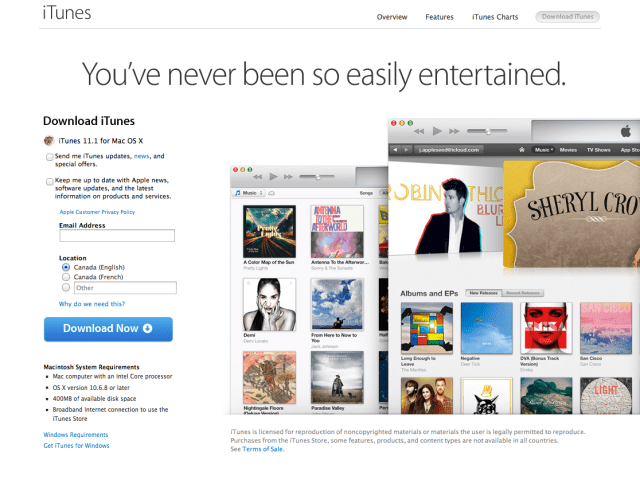
Task: Click the iTunes app icon next to version
Action: click(49, 140)
